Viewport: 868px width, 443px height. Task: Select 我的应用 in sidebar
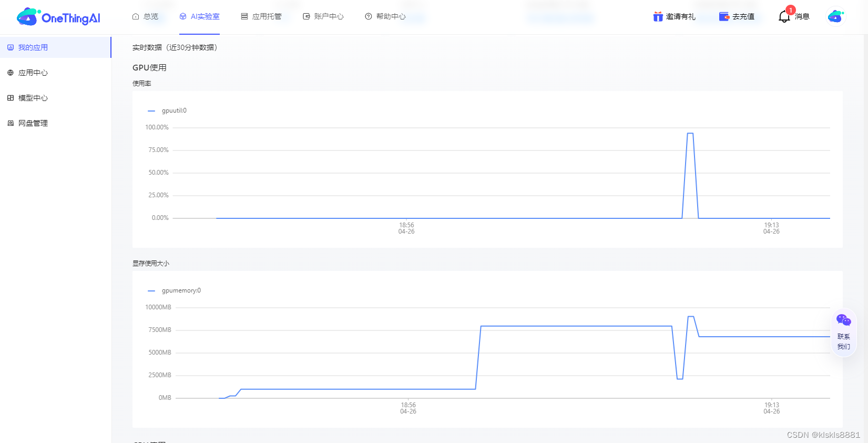(x=55, y=47)
